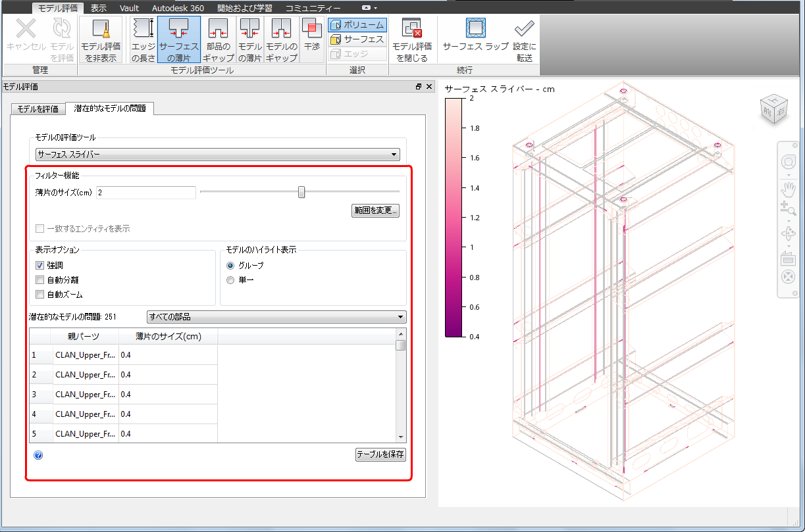
Task: Select the エッジの長さ evaluation tool
Action: pos(143,39)
